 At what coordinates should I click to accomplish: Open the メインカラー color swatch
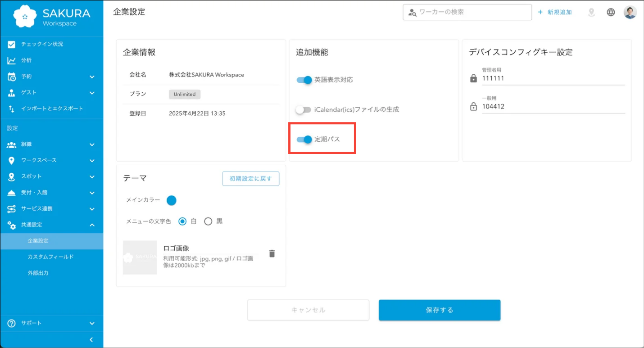coord(171,200)
